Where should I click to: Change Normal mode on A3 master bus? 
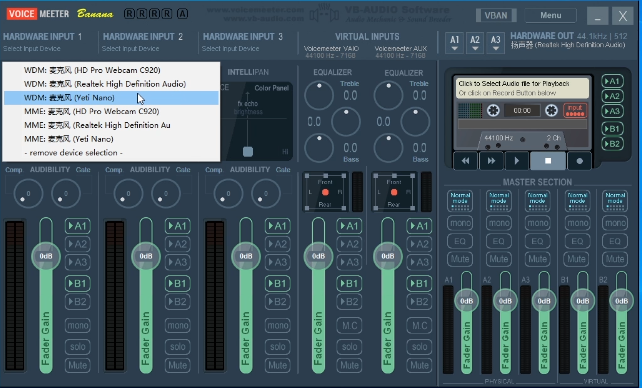tap(538, 201)
